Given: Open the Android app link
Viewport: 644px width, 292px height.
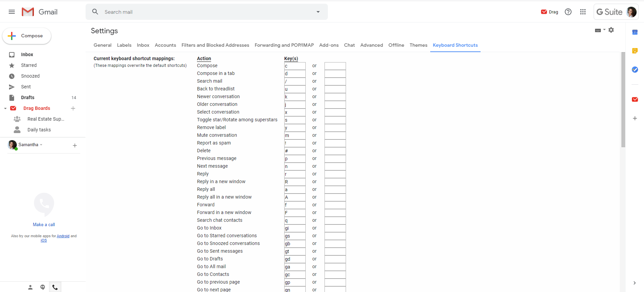Looking at the screenshot, I should pos(63,236).
